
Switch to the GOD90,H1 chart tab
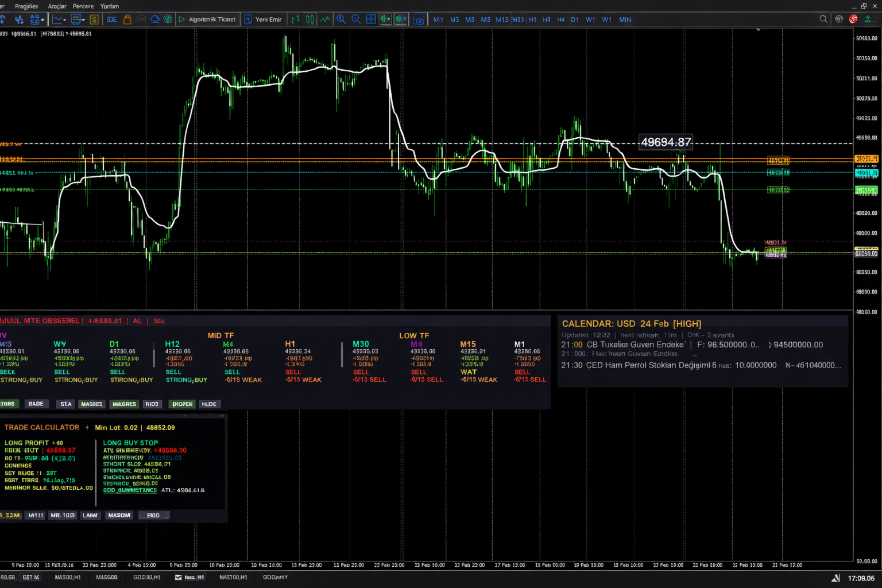147,578
